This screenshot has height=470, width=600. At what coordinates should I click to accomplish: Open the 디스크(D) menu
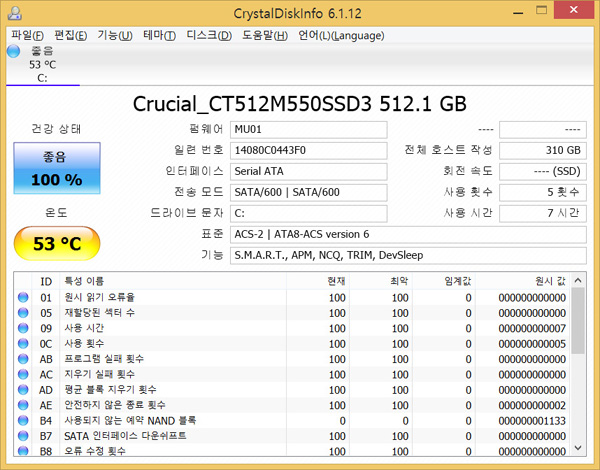pyautogui.click(x=209, y=36)
